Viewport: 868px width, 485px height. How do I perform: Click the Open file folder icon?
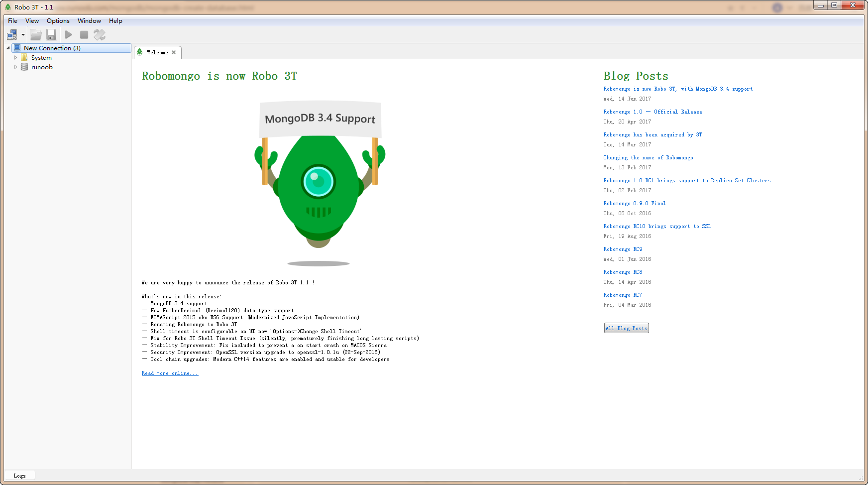click(x=36, y=35)
